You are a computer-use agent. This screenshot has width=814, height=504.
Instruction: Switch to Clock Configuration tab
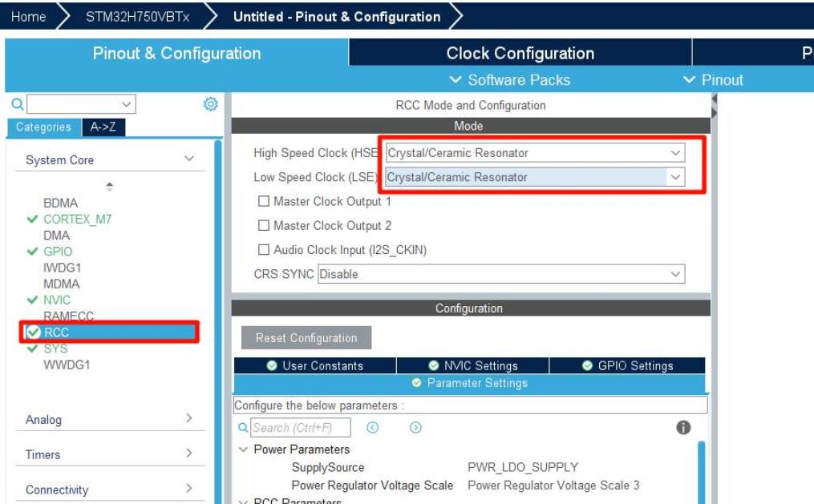coord(520,53)
